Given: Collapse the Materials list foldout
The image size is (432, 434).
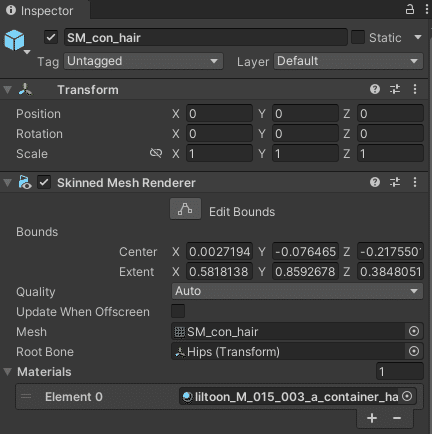Looking at the screenshot, I should coord(8,372).
